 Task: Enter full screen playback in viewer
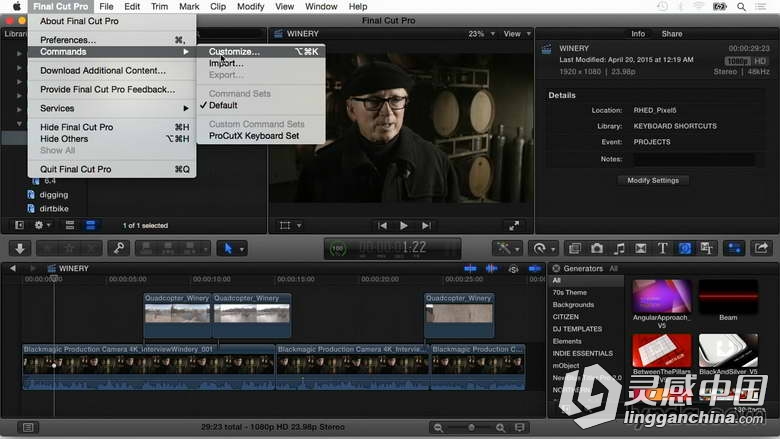[514, 226]
